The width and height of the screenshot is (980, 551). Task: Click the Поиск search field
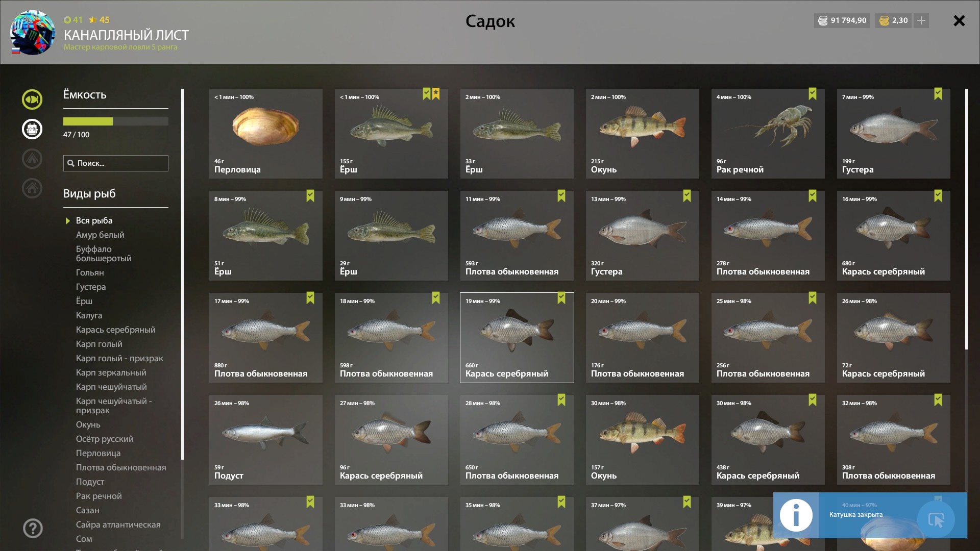(116, 163)
